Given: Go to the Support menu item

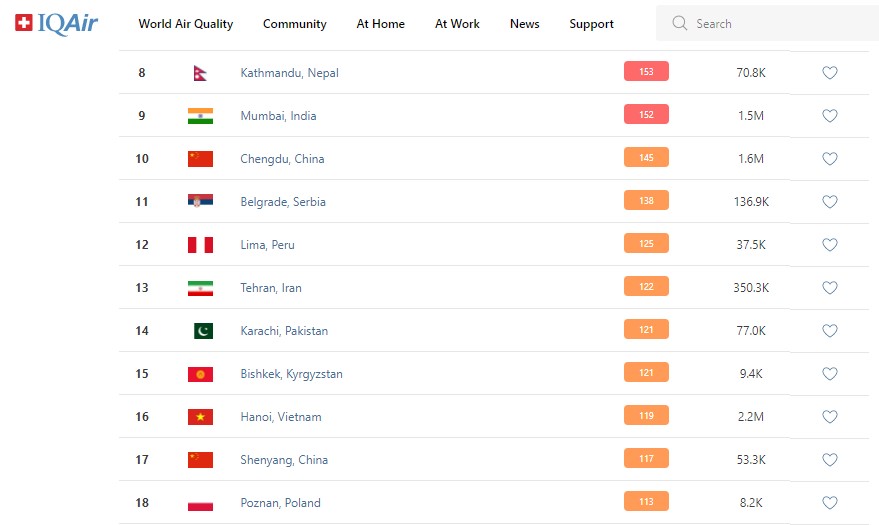Looking at the screenshot, I should pyautogui.click(x=592, y=24).
